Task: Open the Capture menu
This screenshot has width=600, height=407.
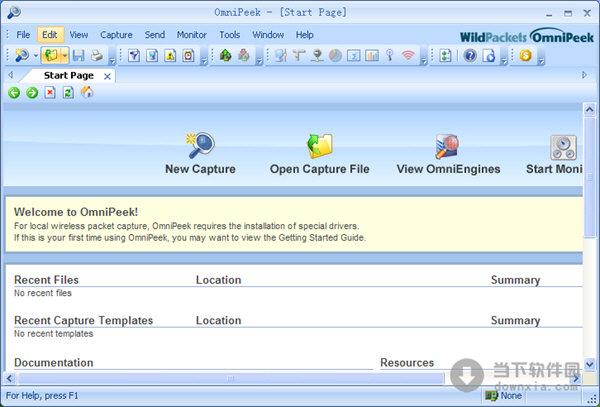Action: (116, 35)
